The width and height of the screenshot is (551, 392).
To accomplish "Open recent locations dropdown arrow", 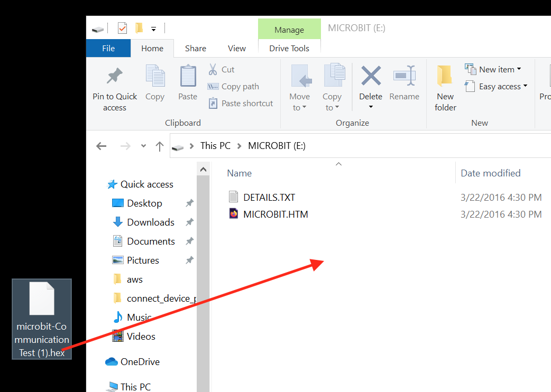I will coord(143,146).
